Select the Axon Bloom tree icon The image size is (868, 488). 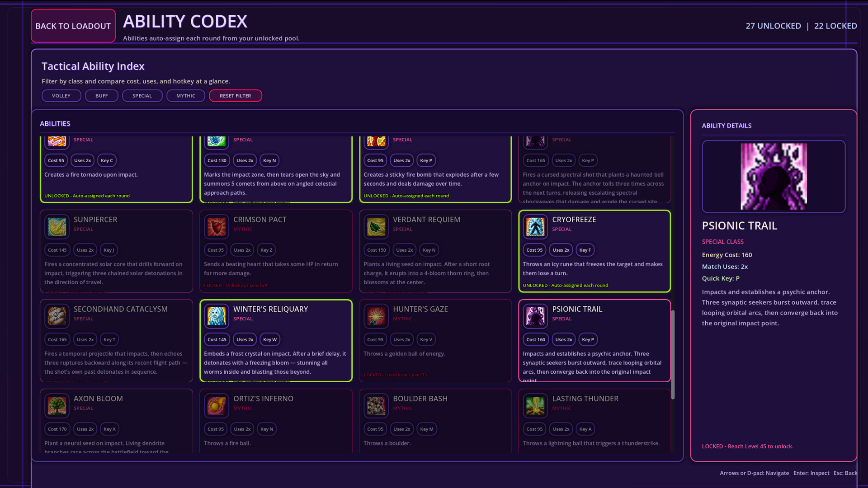click(x=57, y=405)
